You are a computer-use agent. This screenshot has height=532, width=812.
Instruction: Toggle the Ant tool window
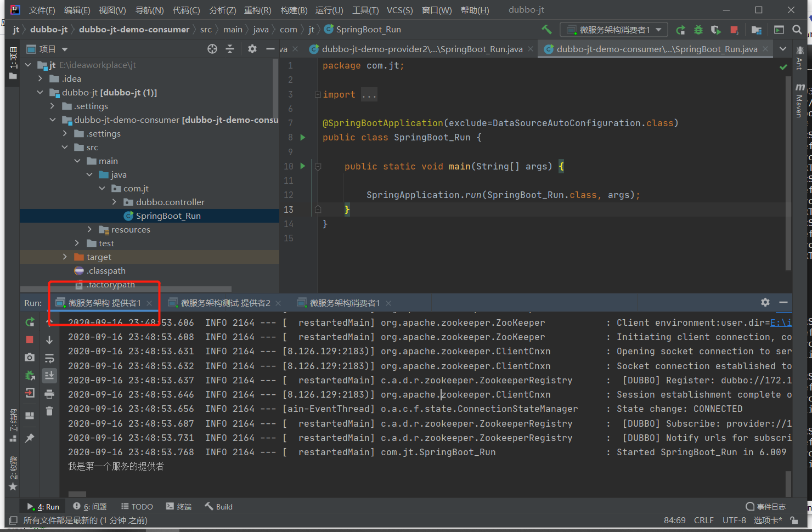799,58
